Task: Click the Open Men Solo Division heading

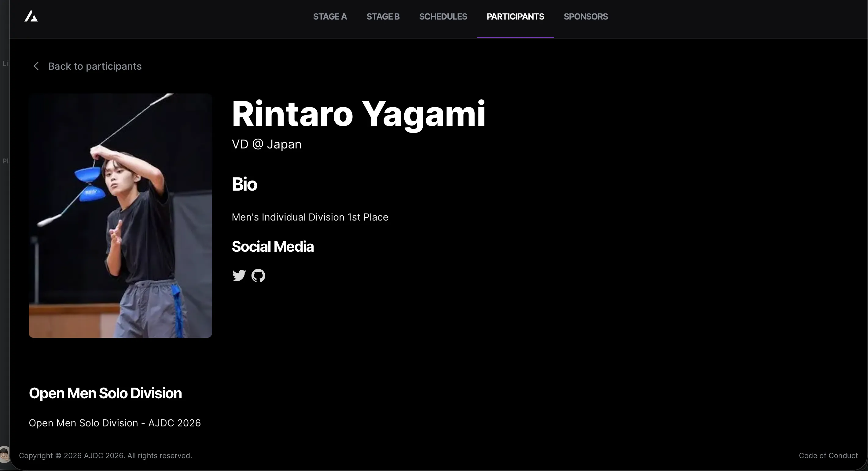Action: pos(105,393)
